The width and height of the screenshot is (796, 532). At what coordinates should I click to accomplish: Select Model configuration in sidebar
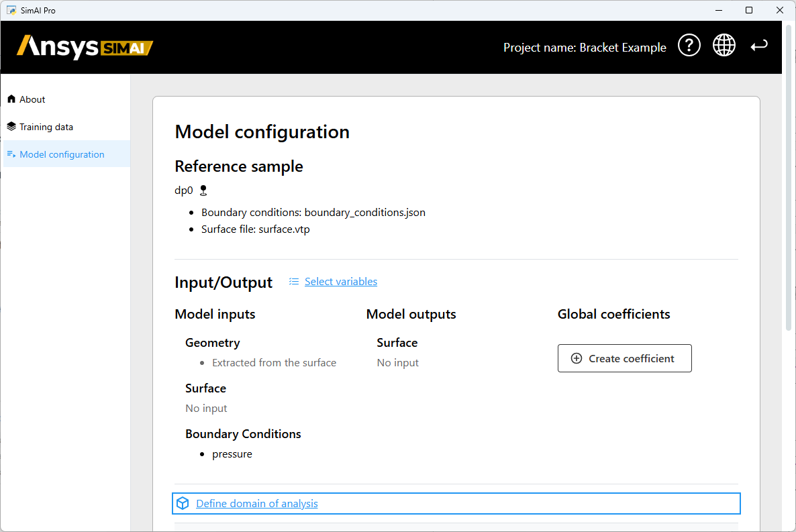(x=62, y=154)
